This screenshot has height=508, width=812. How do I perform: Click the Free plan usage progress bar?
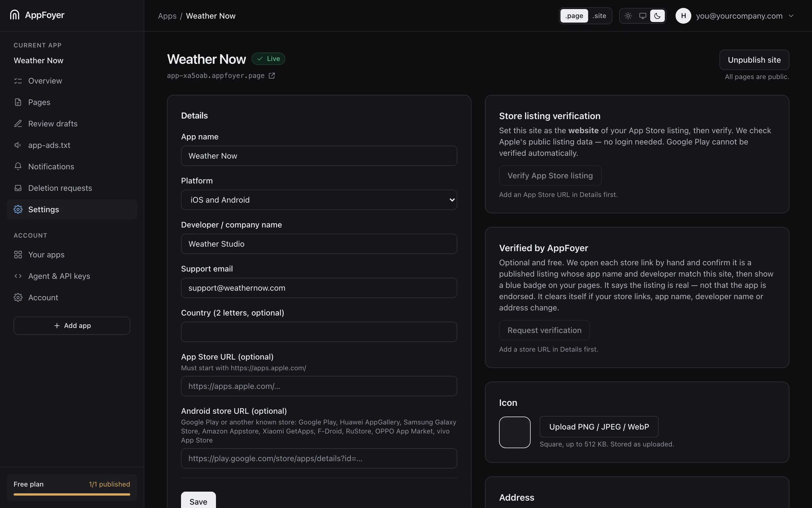click(72, 494)
